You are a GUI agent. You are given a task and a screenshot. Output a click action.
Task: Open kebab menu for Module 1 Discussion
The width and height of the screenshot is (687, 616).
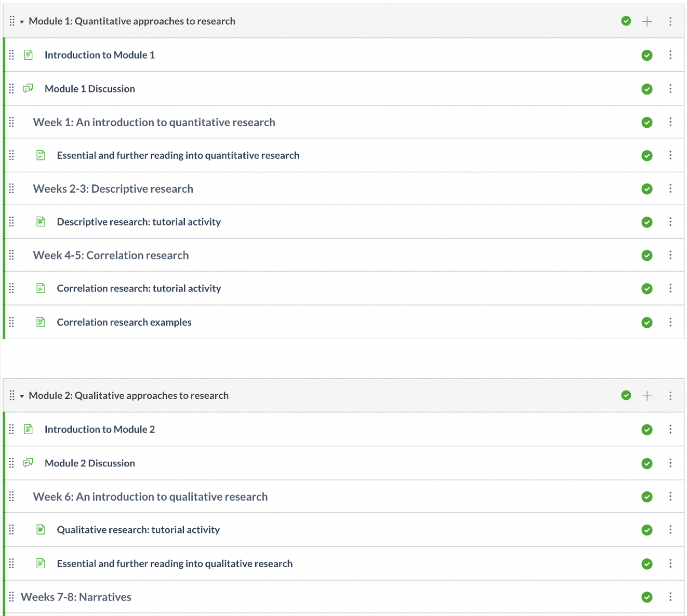[x=670, y=89]
